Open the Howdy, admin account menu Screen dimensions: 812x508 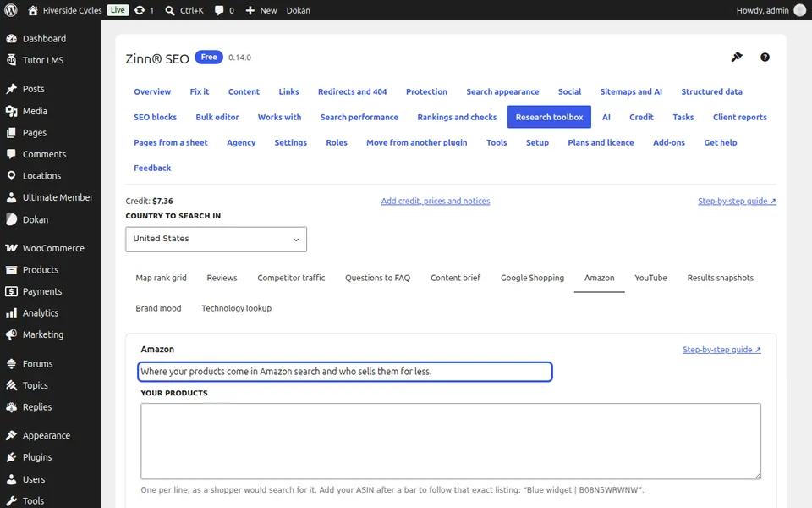[x=771, y=10]
